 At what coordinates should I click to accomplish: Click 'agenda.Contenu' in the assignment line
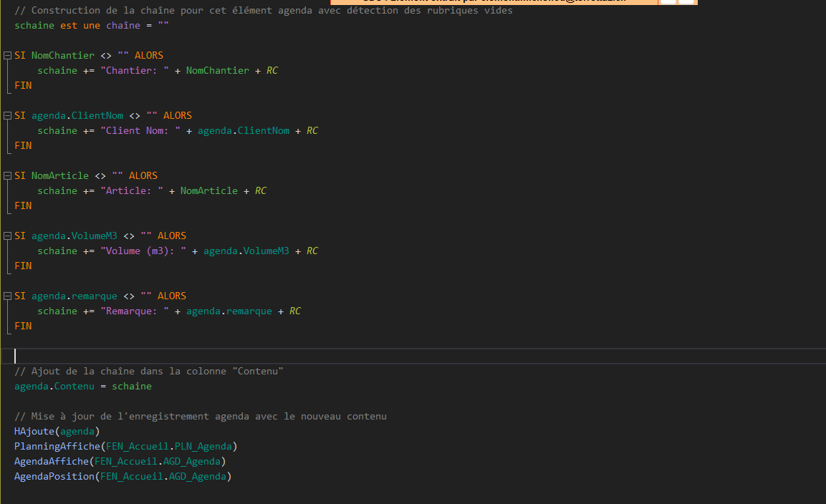click(x=54, y=386)
